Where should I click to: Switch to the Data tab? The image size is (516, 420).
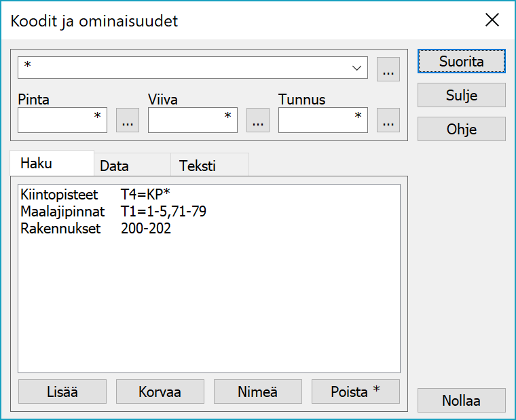pyautogui.click(x=114, y=166)
